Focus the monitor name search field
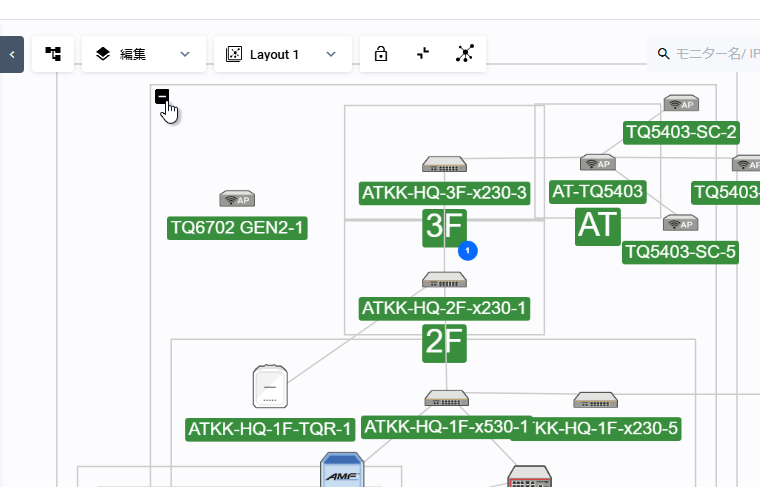Image resolution: width=760 pixels, height=487 pixels. tap(704, 54)
